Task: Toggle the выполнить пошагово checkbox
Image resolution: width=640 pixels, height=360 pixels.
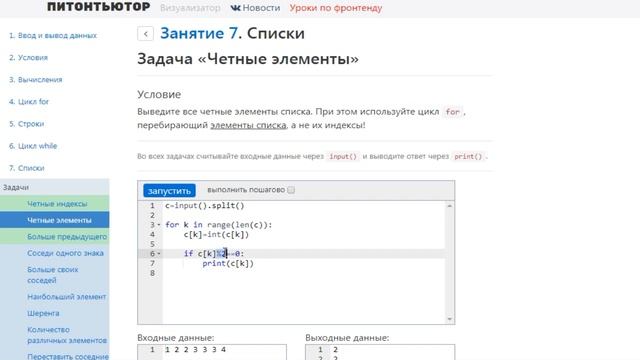Action: point(291,190)
